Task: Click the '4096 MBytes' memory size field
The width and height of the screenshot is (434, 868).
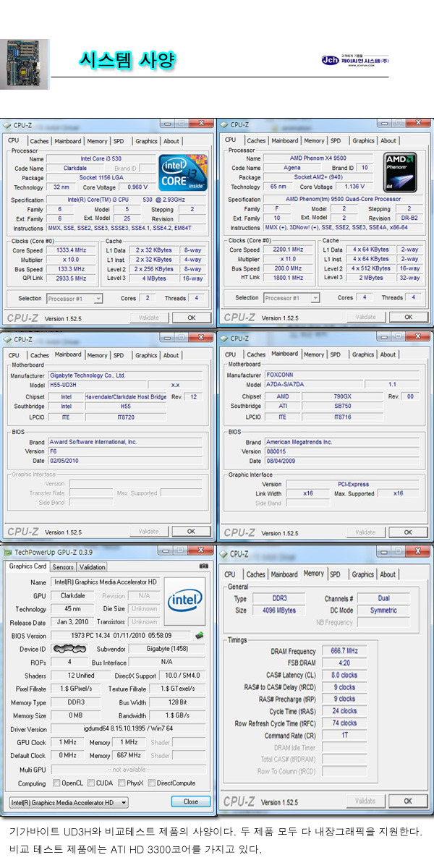Action: pos(279,610)
